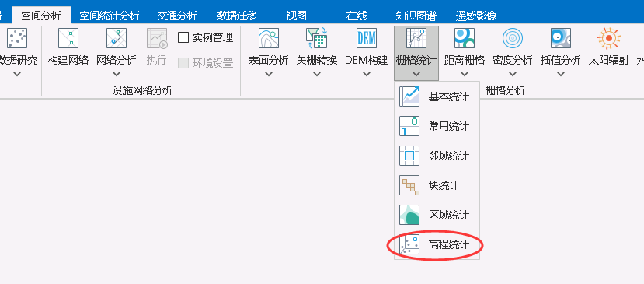Screen dimensions: 644x284
Task: Expand the 网络分析 dropdown arrow
Action: click(x=117, y=74)
